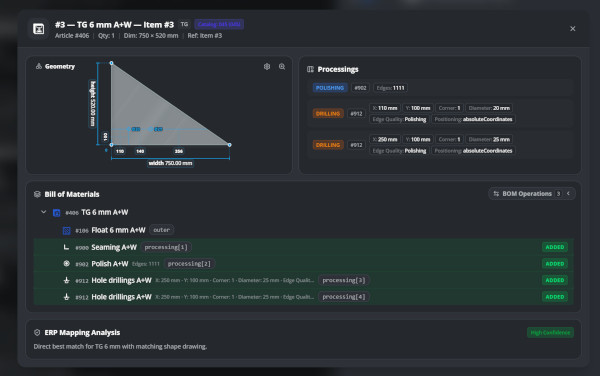Select the Polish A+W row
This screenshot has width=600, height=376.
tap(303, 264)
